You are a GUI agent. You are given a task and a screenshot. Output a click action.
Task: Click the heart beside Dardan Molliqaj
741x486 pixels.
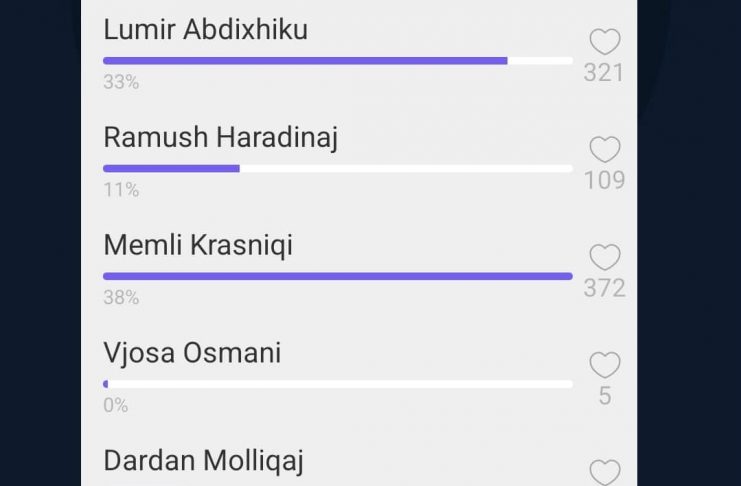[x=604, y=472]
